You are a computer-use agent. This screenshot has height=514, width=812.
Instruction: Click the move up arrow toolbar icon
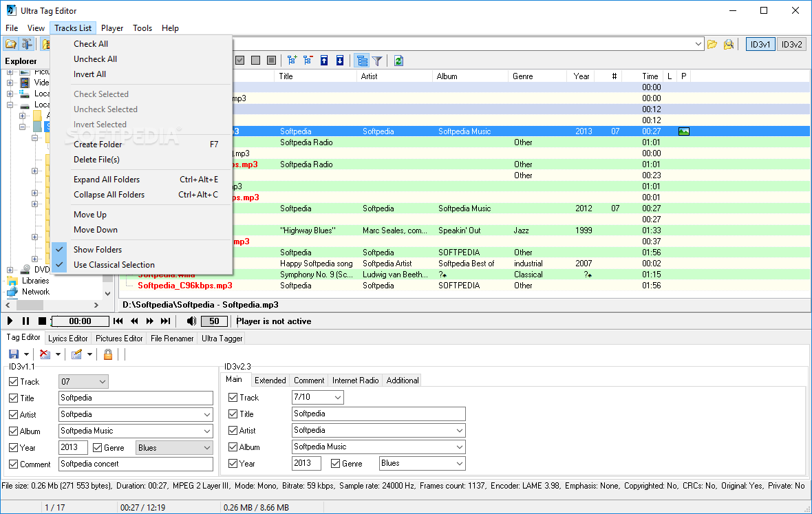click(324, 61)
